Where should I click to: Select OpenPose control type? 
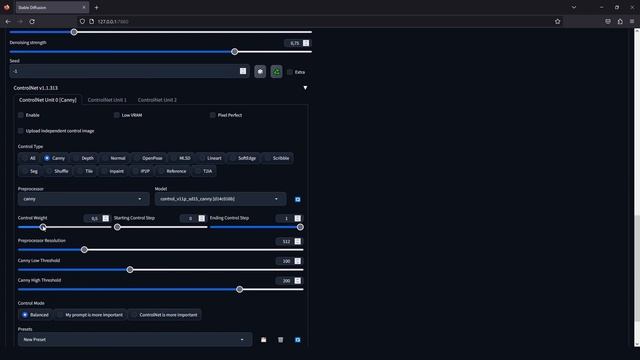click(149, 158)
